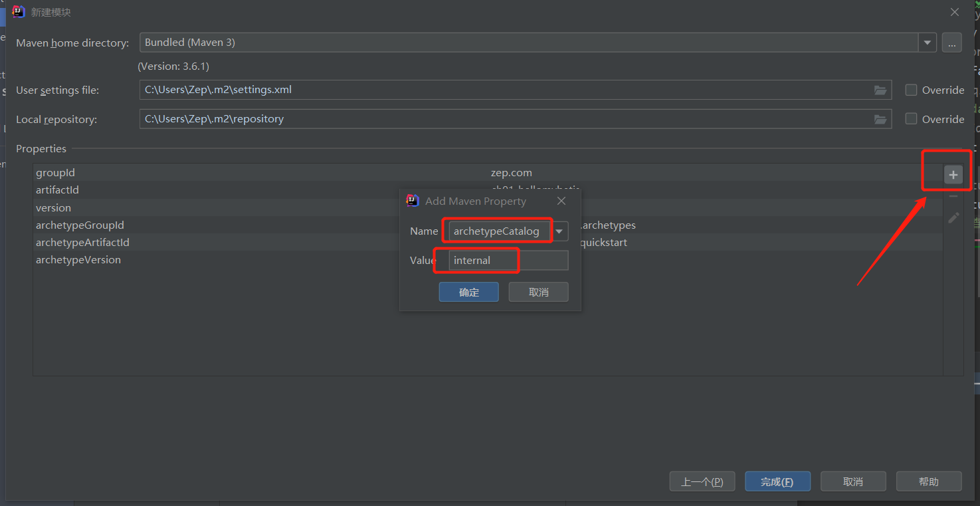Image resolution: width=980 pixels, height=506 pixels.
Task: Open folder browser for Local repository
Action: pos(880,119)
